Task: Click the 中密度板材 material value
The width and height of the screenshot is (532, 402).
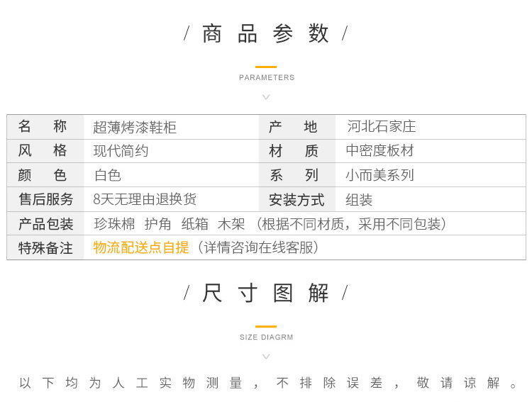Action: pyautogui.click(x=379, y=151)
